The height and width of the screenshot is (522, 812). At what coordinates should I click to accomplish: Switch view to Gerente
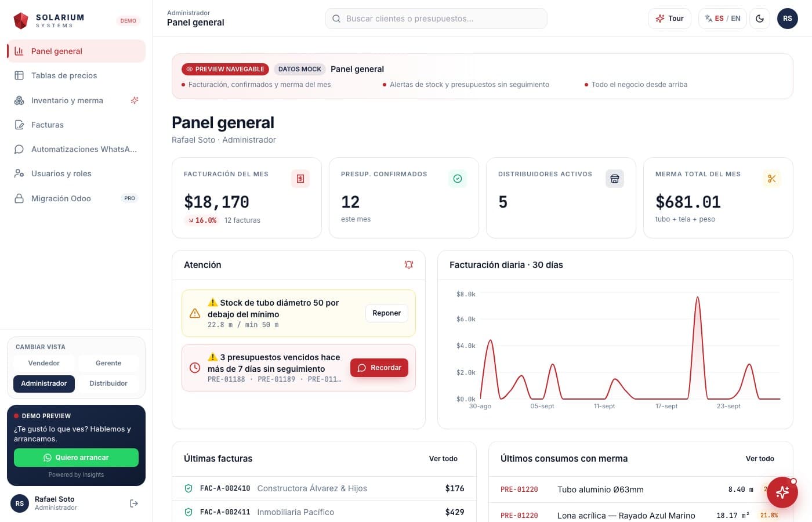click(108, 363)
